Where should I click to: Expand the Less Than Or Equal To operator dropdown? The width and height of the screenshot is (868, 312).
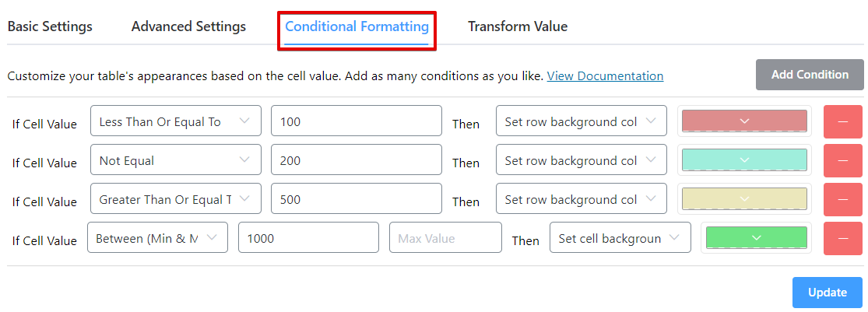coord(176,121)
